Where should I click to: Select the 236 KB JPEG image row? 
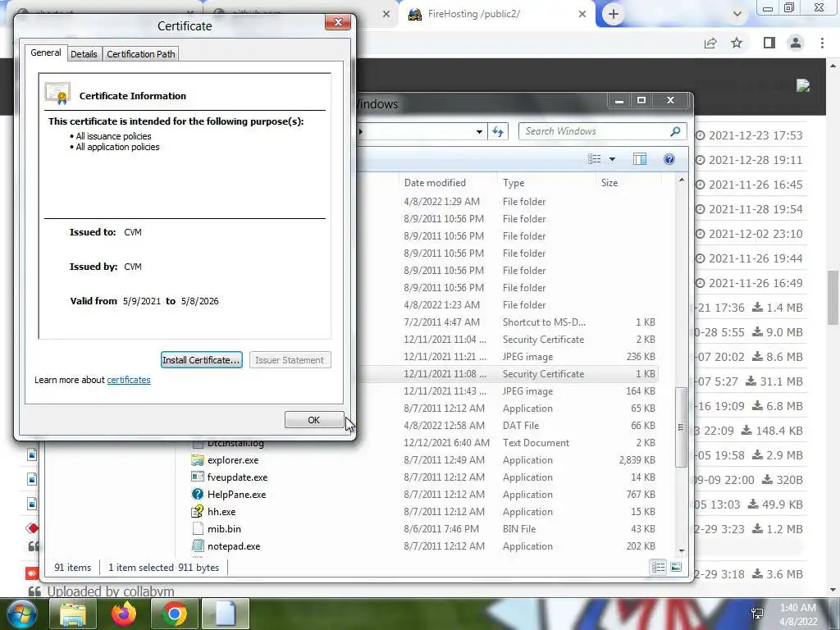point(509,357)
